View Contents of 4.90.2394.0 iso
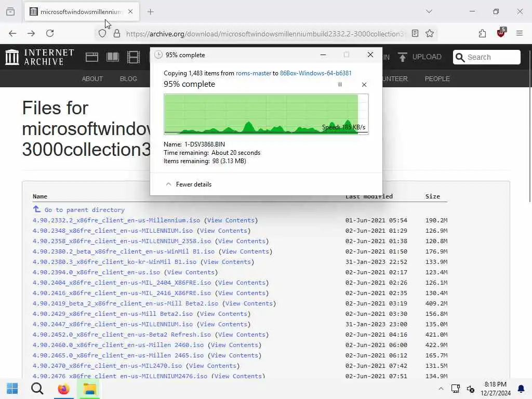Viewport: 532px width, 399px height. [x=191, y=272]
